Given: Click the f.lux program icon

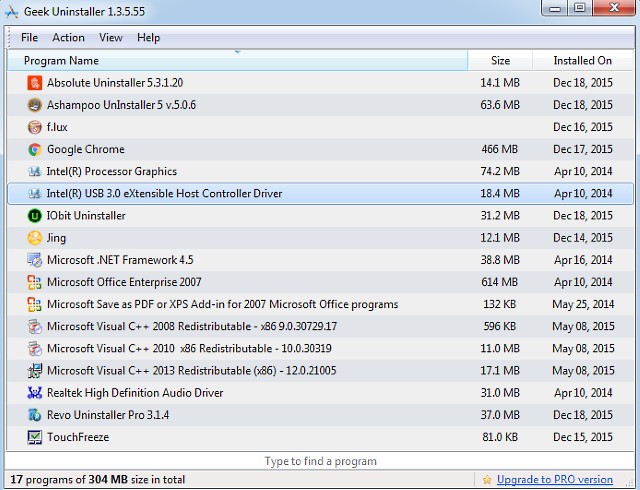Looking at the screenshot, I should 35,127.
